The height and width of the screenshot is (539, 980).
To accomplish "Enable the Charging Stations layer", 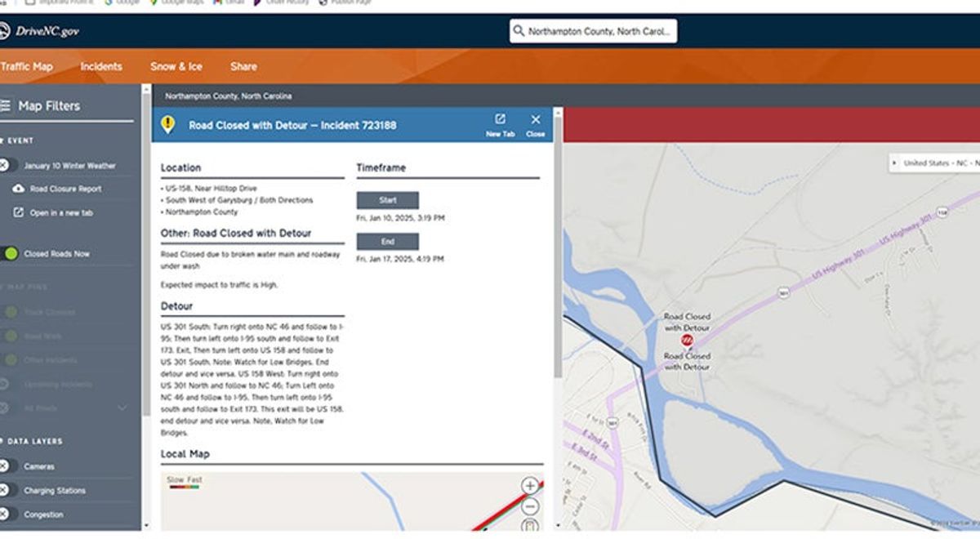I will (7, 491).
